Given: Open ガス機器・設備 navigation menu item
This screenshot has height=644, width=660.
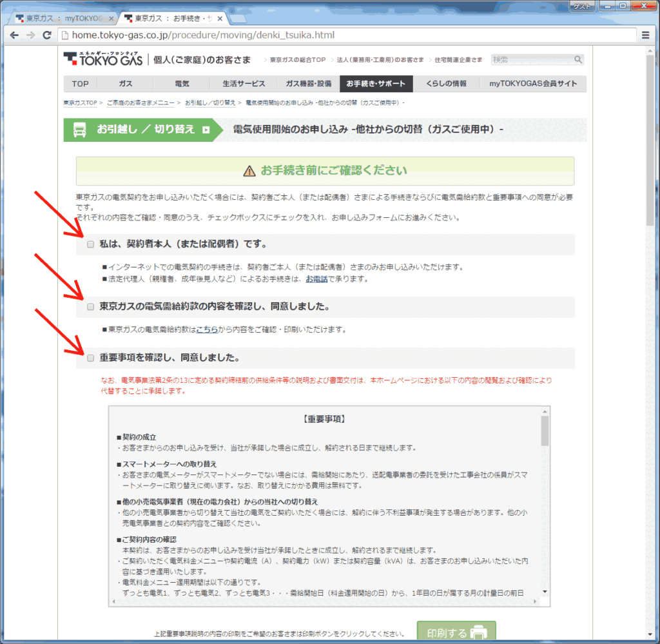Looking at the screenshot, I should click(308, 84).
